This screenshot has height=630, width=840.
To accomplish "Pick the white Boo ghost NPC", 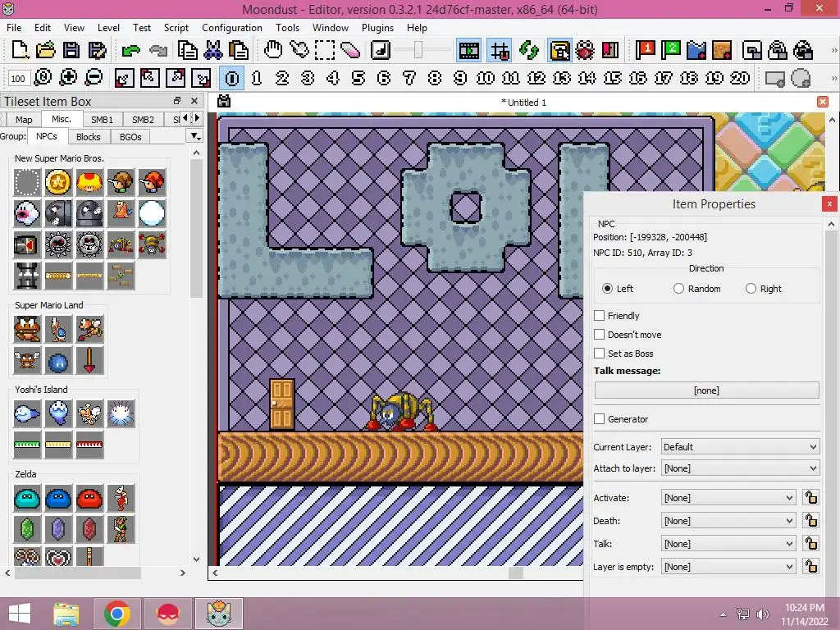I will pyautogui.click(x=27, y=214).
